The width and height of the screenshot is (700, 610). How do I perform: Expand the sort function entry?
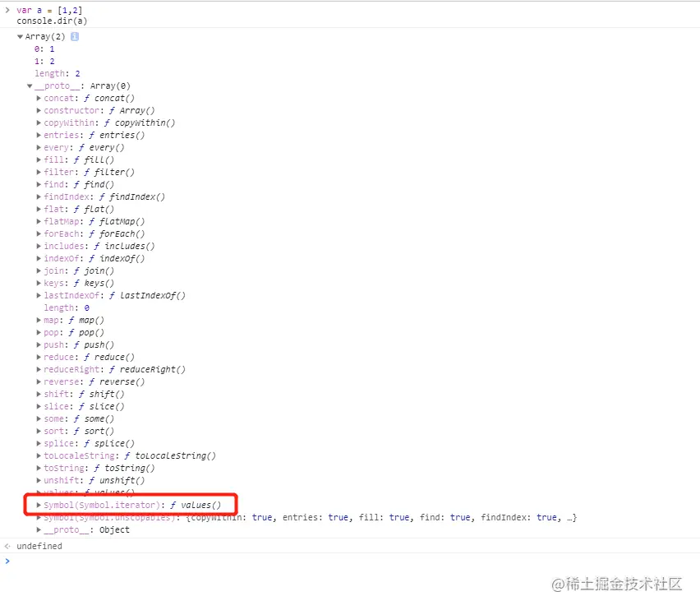pyautogui.click(x=39, y=432)
